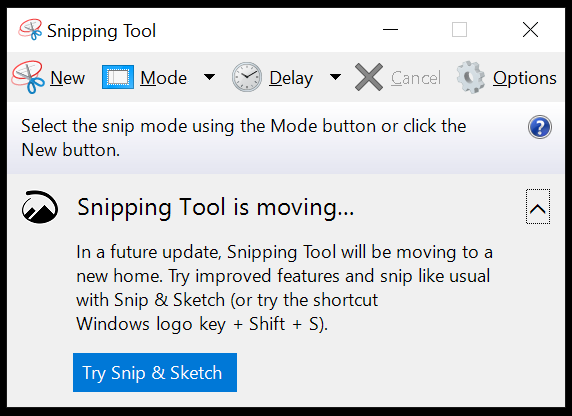Open the Options text label
Viewport: 572px width, 416px height.
pos(525,78)
